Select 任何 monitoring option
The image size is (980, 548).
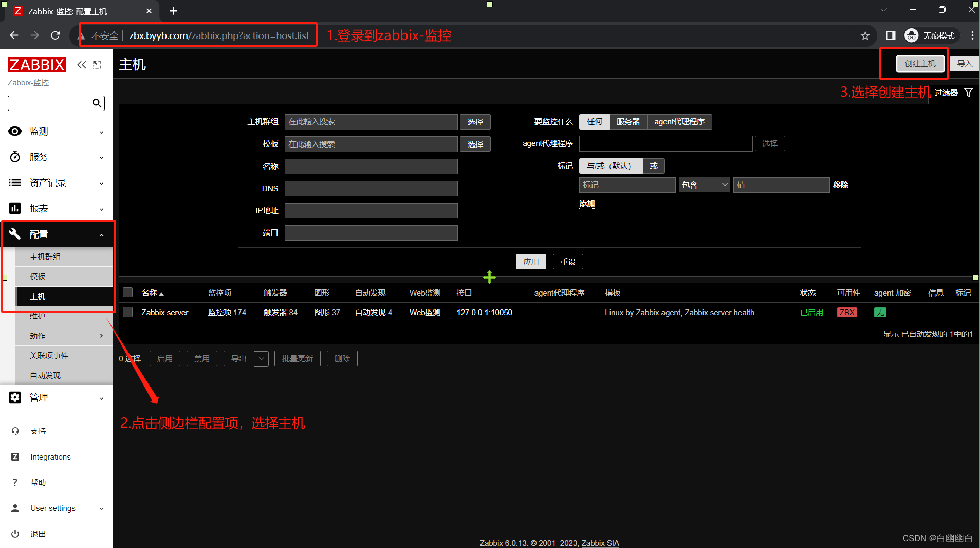coord(595,122)
